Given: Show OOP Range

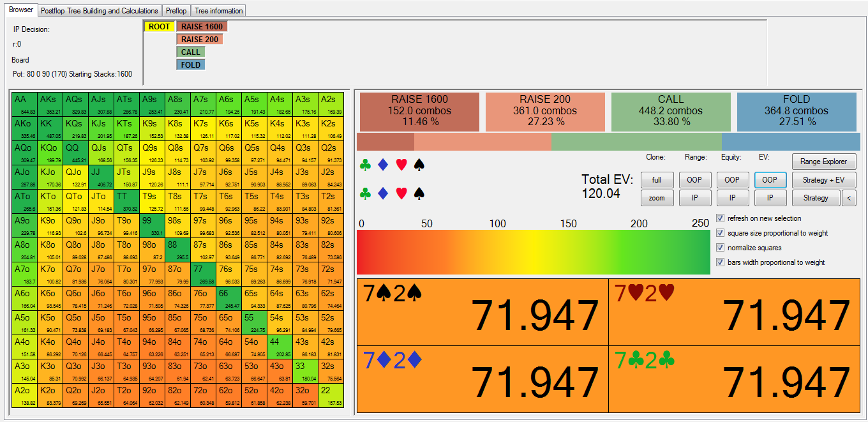Looking at the screenshot, I should point(694,180).
